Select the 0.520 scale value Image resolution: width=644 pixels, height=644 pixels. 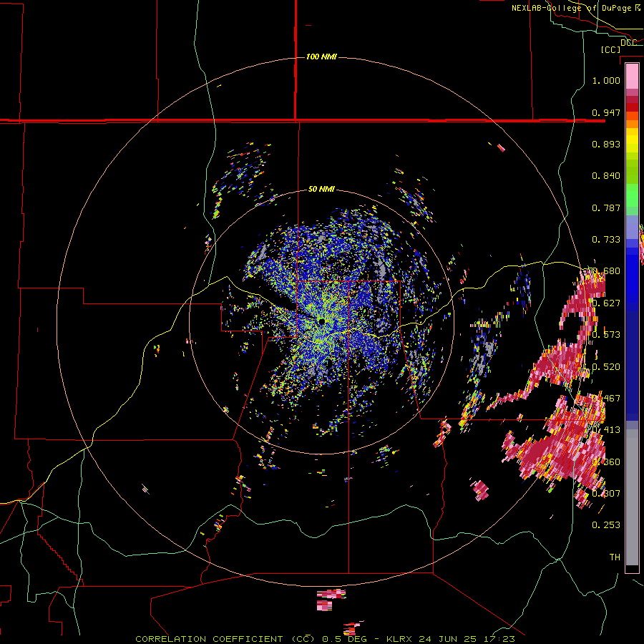(x=606, y=366)
